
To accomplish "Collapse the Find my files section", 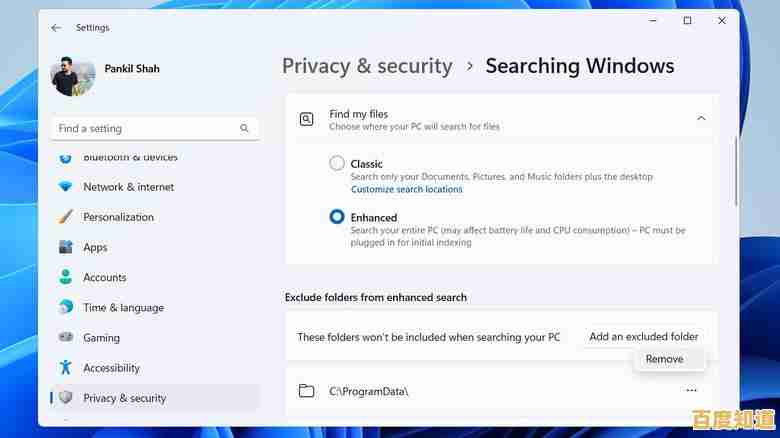I will (701, 119).
